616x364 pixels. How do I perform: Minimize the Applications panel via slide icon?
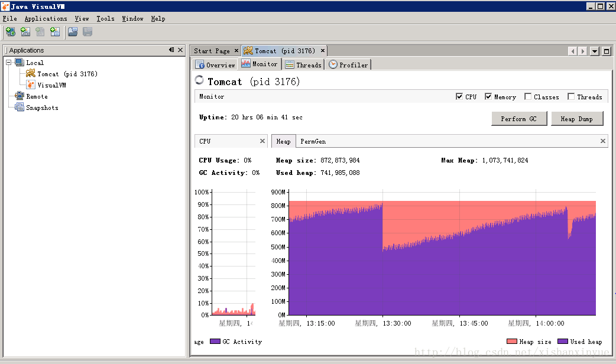tap(171, 50)
